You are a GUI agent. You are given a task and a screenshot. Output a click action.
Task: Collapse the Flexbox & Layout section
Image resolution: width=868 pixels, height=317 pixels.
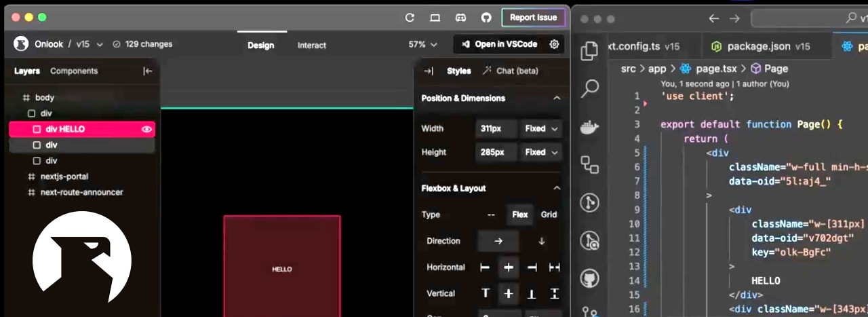[557, 188]
